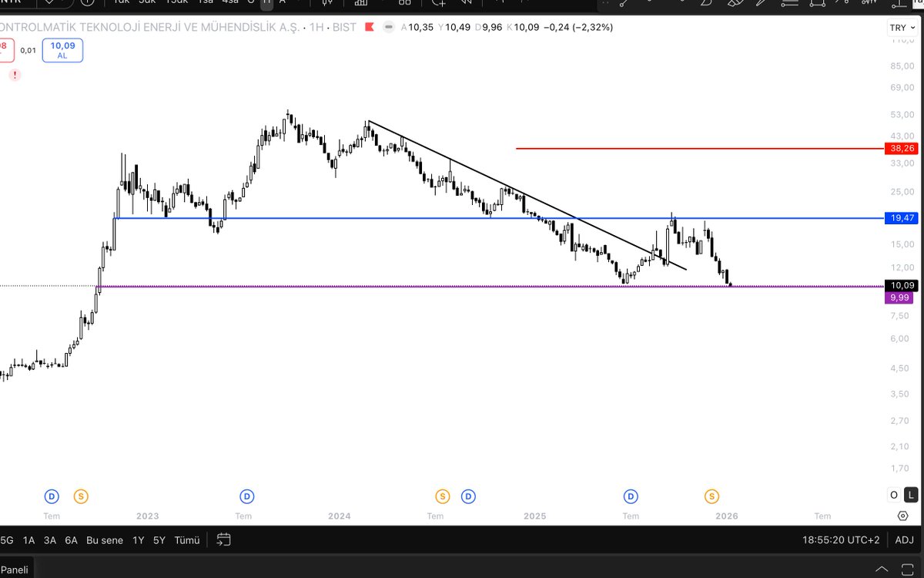
Task: Click the D dividend marker between 2025 and 2026
Action: click(631, 496)
